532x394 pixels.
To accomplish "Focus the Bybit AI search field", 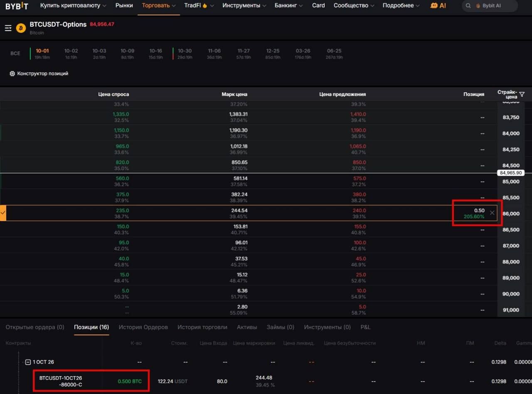I will pos(490,6).
